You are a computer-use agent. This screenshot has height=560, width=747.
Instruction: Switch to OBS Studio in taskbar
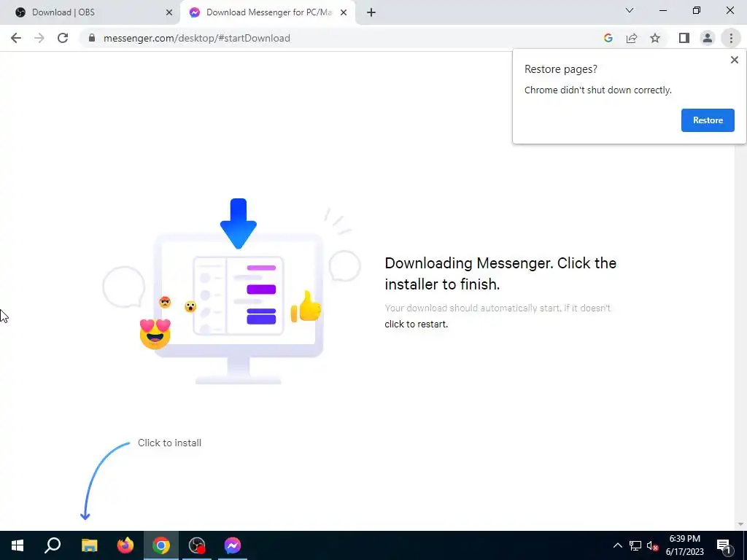tap(197, 545)
